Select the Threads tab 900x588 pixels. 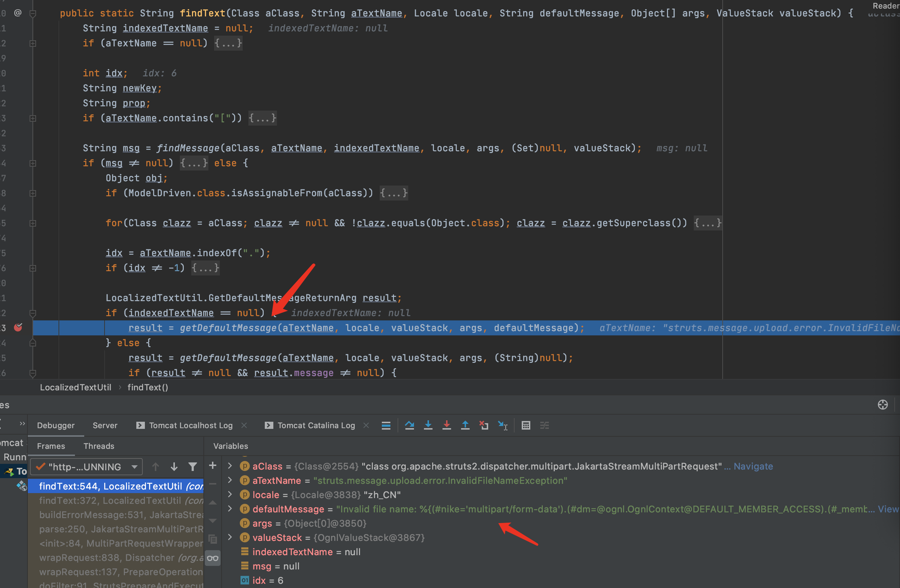coord(99,446)
